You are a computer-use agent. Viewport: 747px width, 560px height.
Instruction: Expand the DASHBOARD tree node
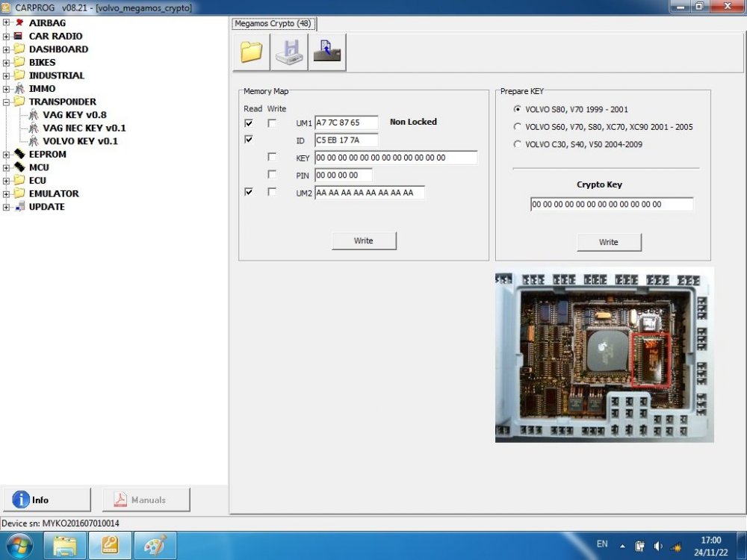(6, 49)
